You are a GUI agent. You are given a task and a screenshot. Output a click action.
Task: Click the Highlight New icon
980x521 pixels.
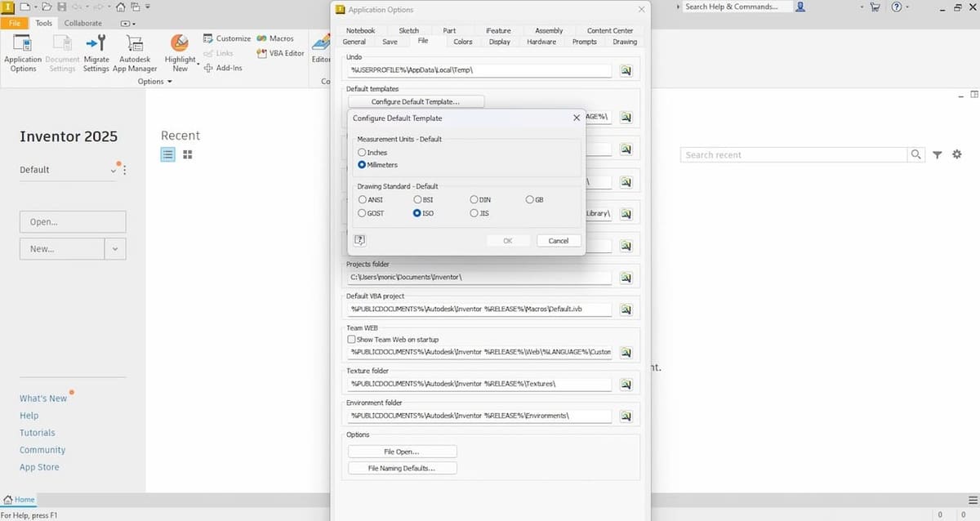pyautogui.click(x=180, y=43)
